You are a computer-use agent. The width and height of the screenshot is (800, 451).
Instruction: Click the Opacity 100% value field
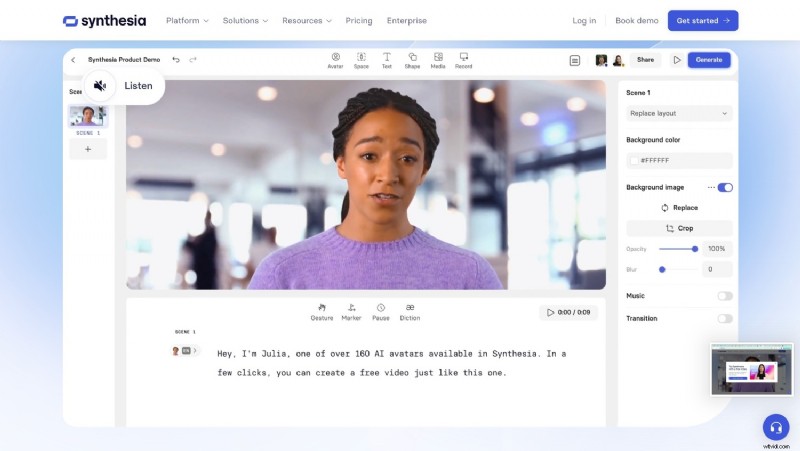point(717,249)
